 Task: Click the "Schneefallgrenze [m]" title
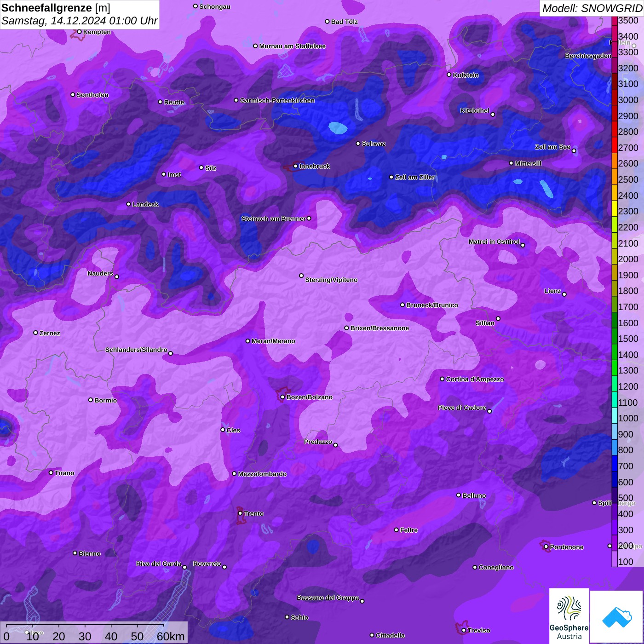pyautogui.click(x=56, y=8)
